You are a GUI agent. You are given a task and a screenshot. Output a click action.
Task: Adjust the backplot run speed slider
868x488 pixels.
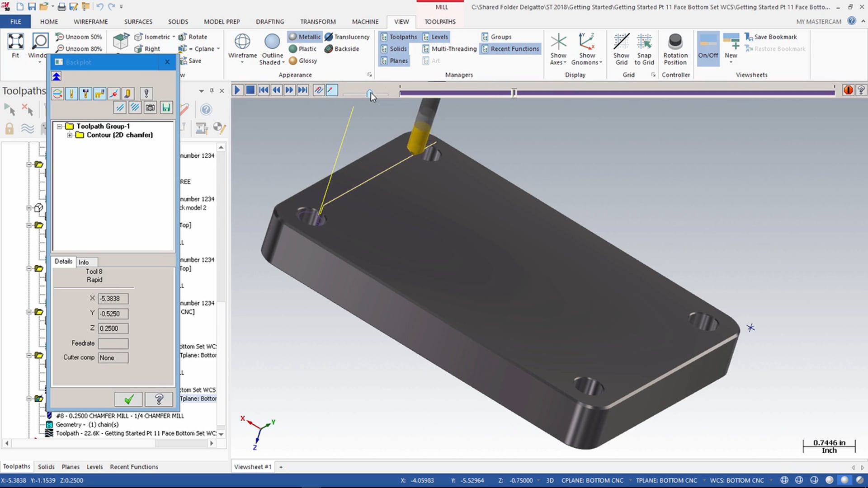(370, 94)
